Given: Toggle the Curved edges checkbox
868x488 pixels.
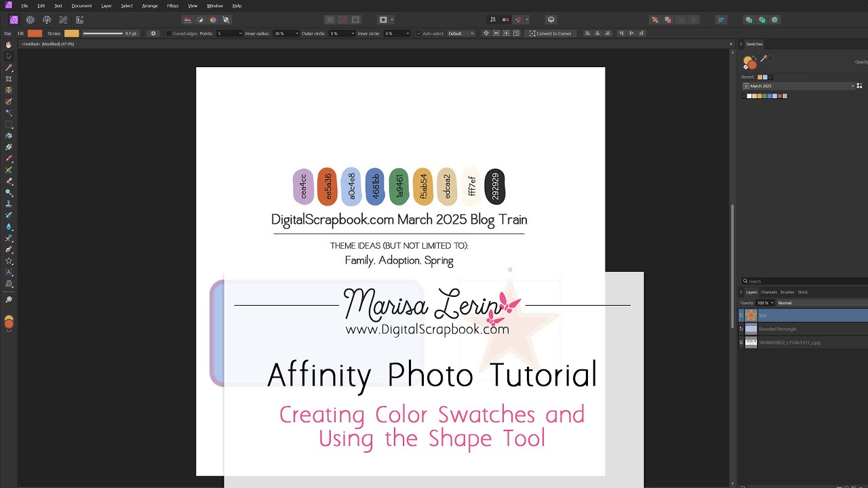Looking at the screenshot, I should point(169,33).
